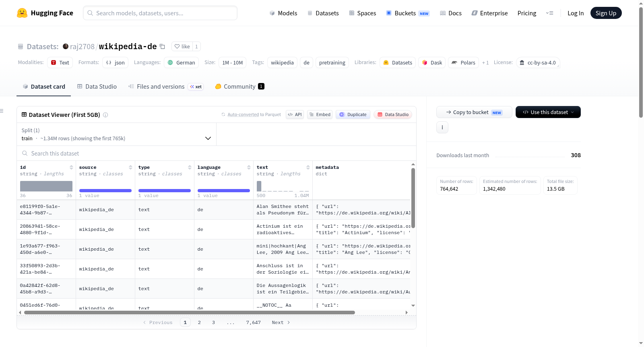The width and height of the screenshot is (644, 347).
Task: Go to last page 7,647
Action: point(254,322)
